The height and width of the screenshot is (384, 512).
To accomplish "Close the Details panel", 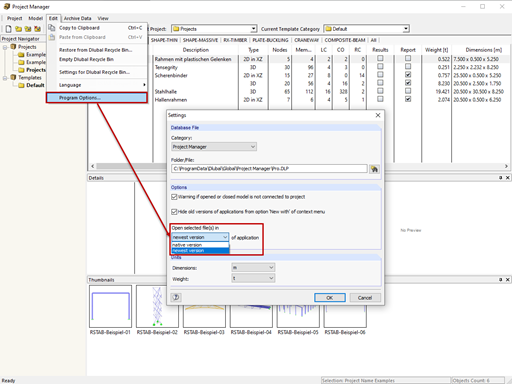I will click(508, 178).
